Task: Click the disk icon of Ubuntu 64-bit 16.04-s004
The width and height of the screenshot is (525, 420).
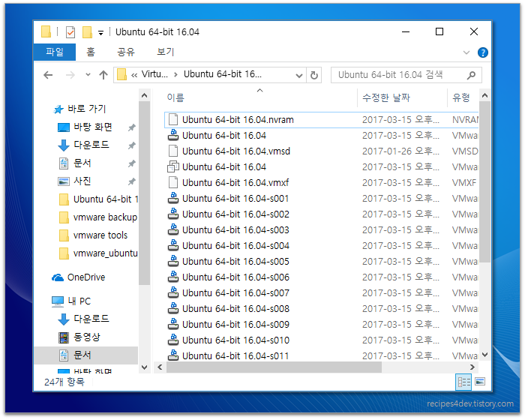Action: click(x=173, y=245)
